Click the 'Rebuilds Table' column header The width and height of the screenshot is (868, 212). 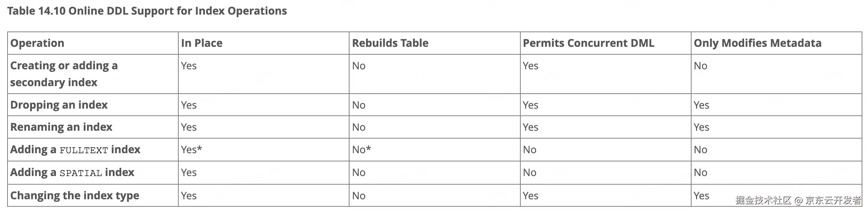pyautogui.click(x=390, y=43)
